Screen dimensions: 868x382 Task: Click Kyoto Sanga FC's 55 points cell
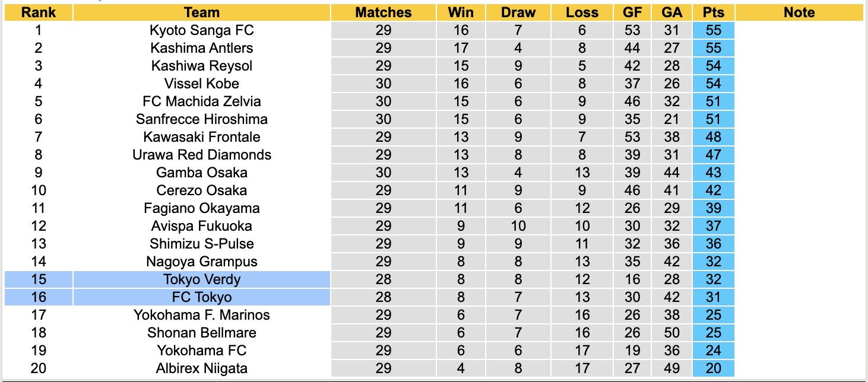coord(713,30)
